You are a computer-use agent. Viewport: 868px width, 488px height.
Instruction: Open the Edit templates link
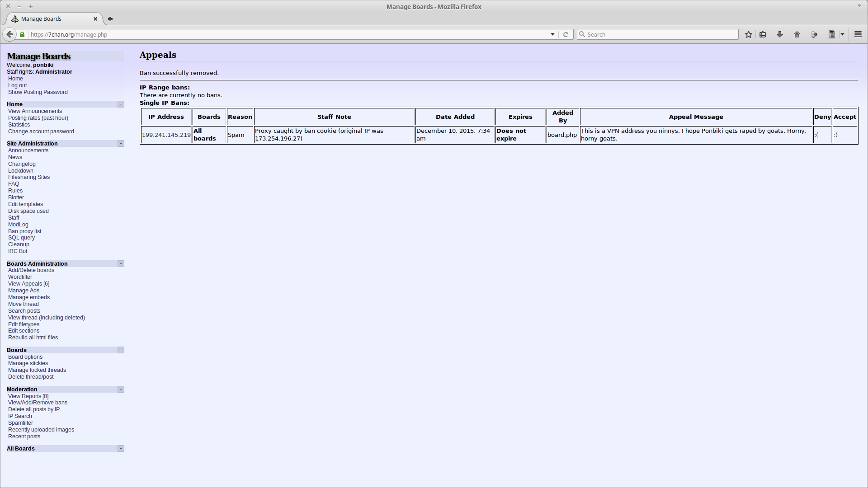[26, 204]
